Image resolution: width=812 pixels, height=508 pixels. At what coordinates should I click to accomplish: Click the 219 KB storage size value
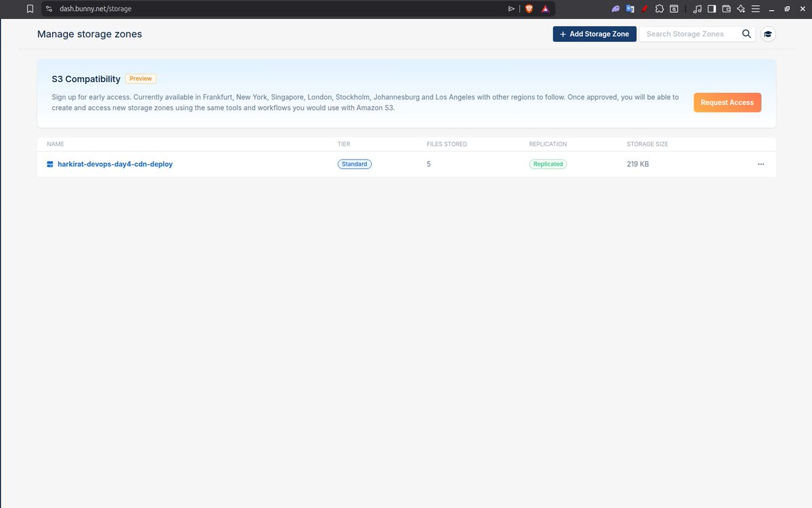pos(638,164)
